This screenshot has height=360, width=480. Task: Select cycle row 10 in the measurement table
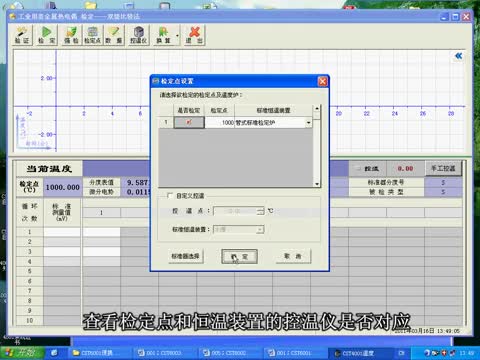[x=30, y=321]
